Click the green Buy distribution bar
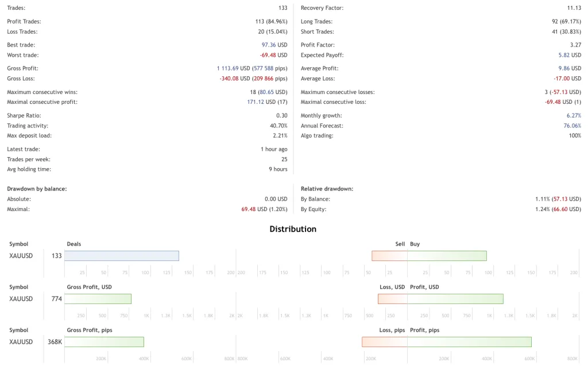The image size is (588, 366). [x=447, y=256]
